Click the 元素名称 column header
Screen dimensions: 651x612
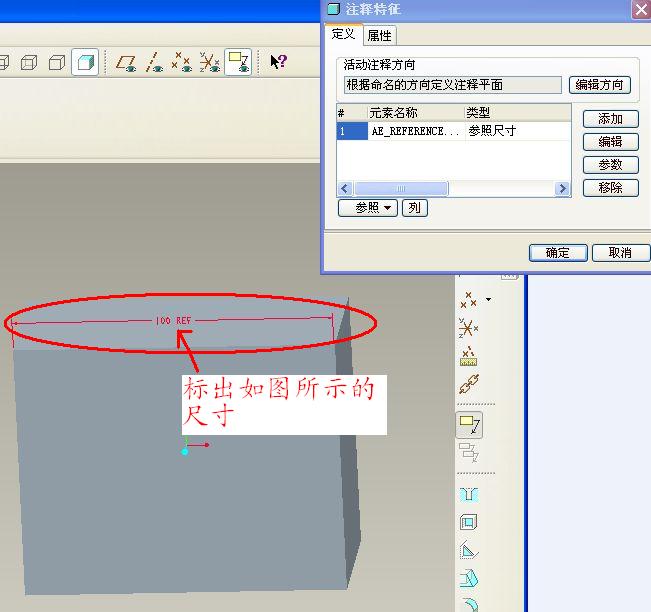point(416,113)
